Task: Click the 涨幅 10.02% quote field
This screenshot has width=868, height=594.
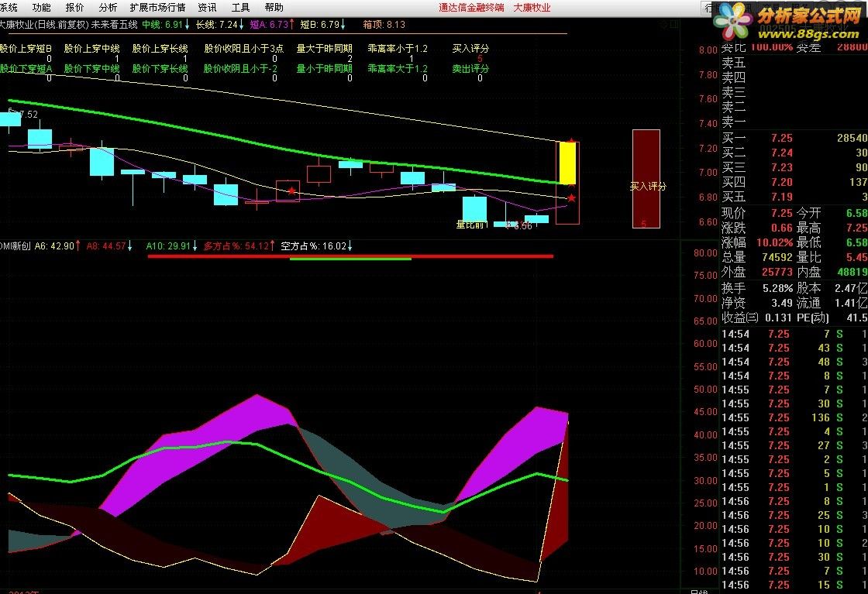Action: [757, 242]
